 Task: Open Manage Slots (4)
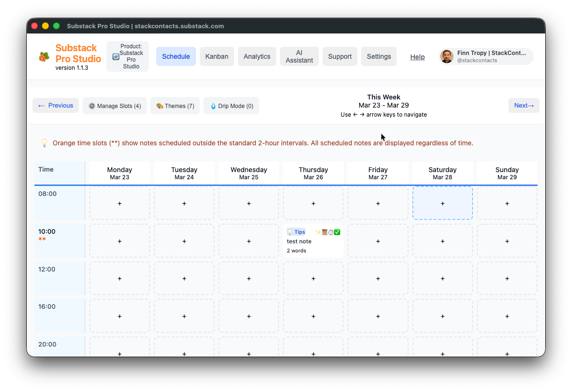click(115, 106)
